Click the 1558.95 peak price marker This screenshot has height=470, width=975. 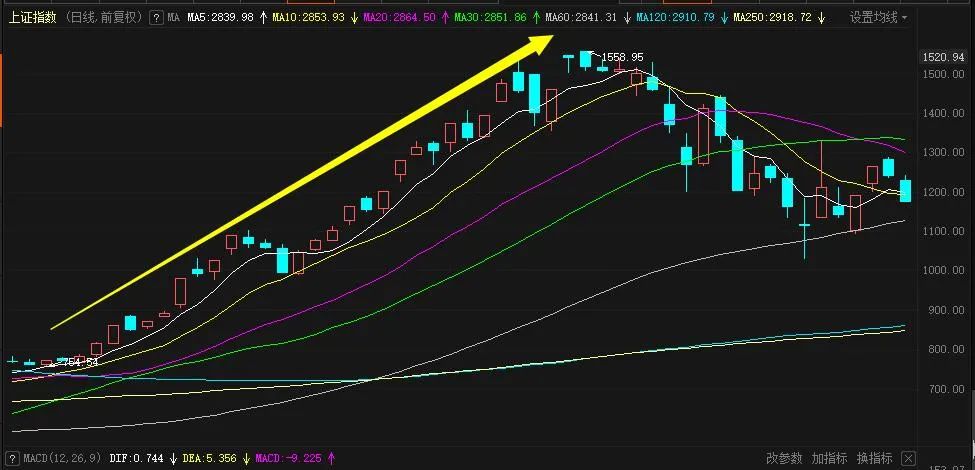coord(622,58)
